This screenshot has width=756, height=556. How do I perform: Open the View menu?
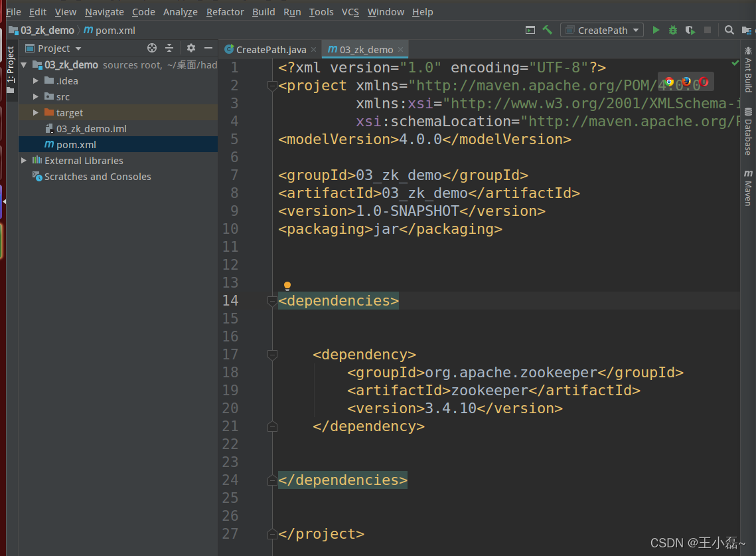[x=66, y=11]
